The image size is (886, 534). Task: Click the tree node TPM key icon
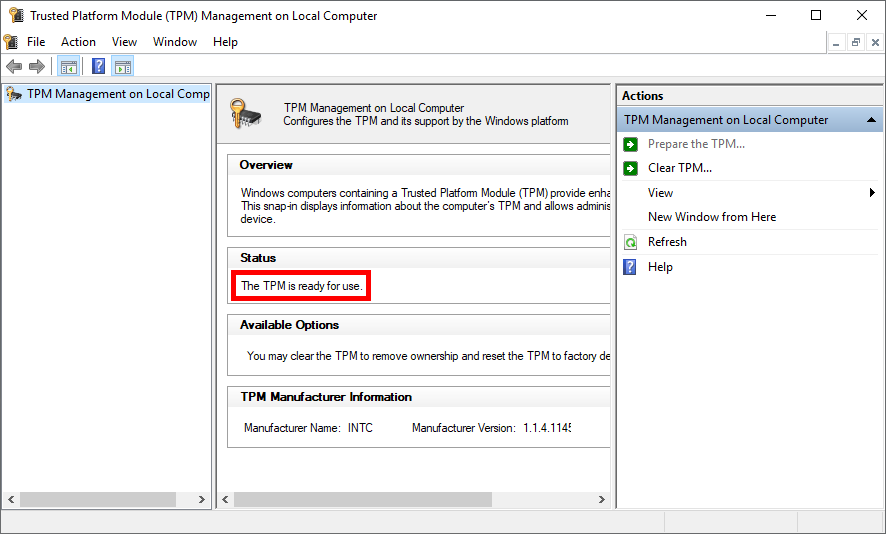click(14, 94)
